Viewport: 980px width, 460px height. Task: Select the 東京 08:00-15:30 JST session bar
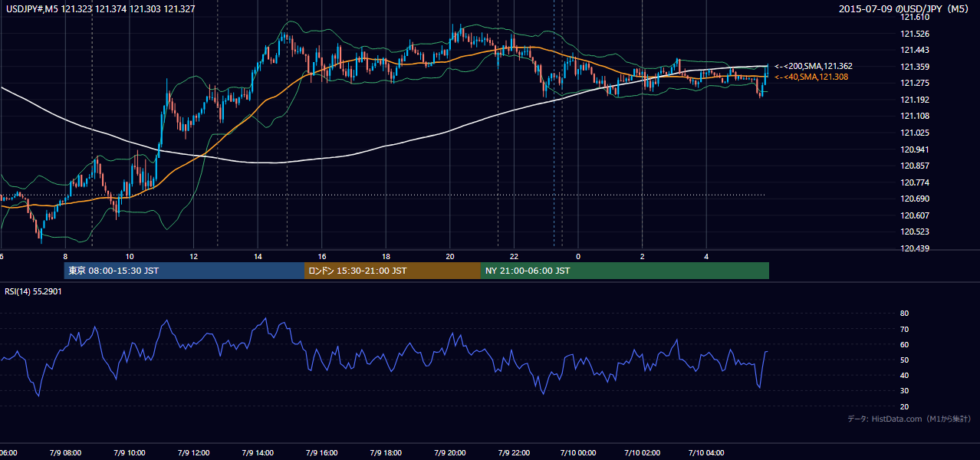[x=185, y=271]
